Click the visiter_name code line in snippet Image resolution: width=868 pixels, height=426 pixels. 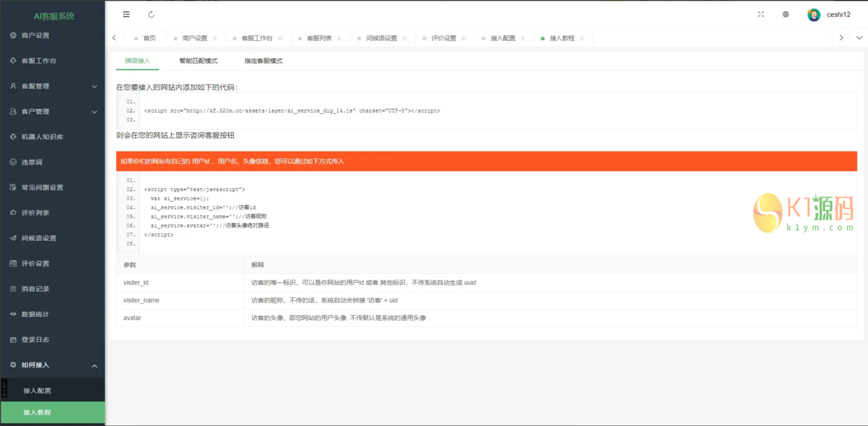pyautogui.click(x=209, y=216)
